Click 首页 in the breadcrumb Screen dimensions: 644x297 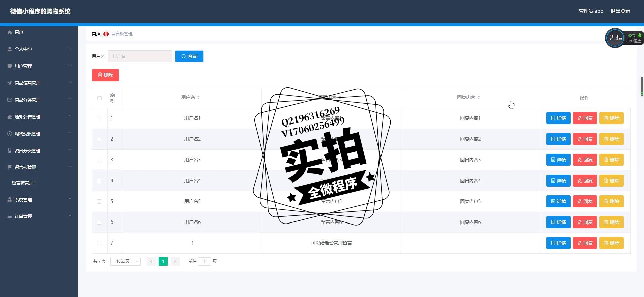click(x=96, y=34)
